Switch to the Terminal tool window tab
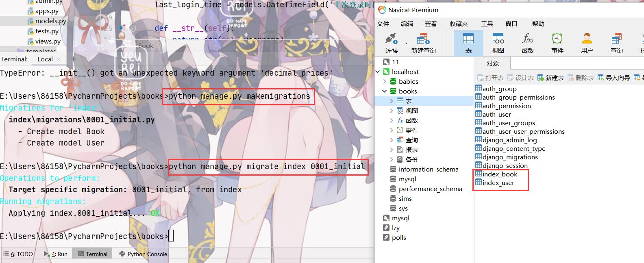Viewport: 644px width, 263px height. [x=93, y=254]
